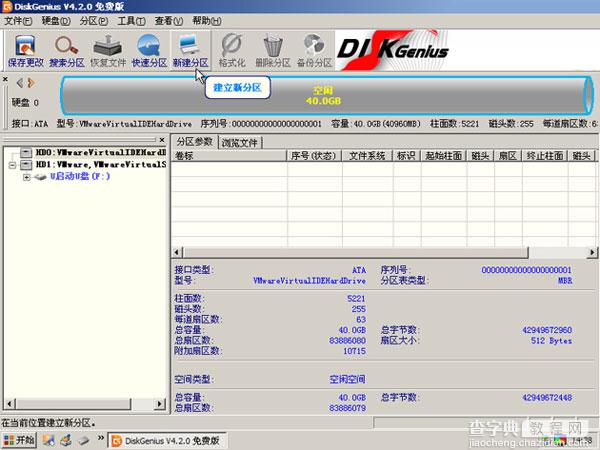Click tree panel right scroll arrow

click(160, 403)
